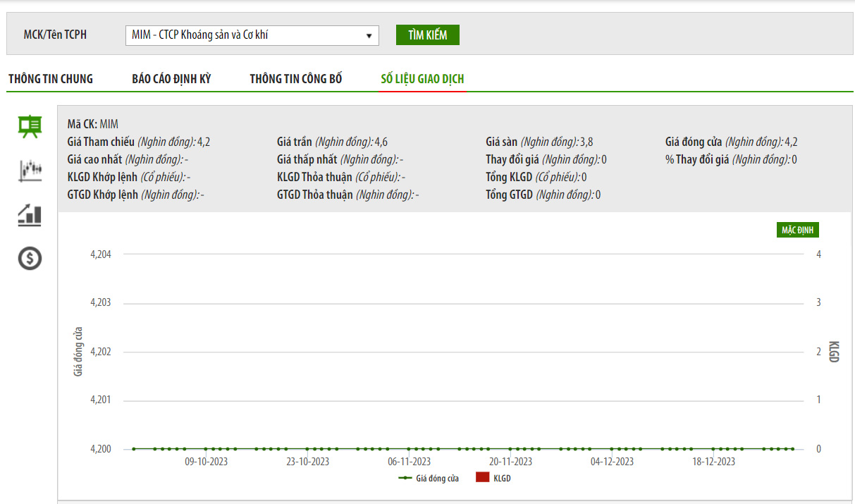Image resolution: width=855 pixels, height=504 pixels.
Task: Switch to THÔNG TIN CHUNG tab
Action: (51, 79)
